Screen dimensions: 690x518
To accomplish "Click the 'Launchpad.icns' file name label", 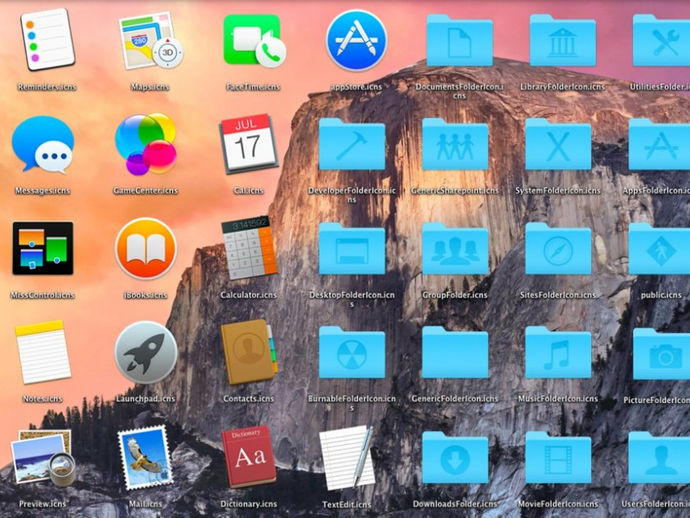I will pos(146,399).
